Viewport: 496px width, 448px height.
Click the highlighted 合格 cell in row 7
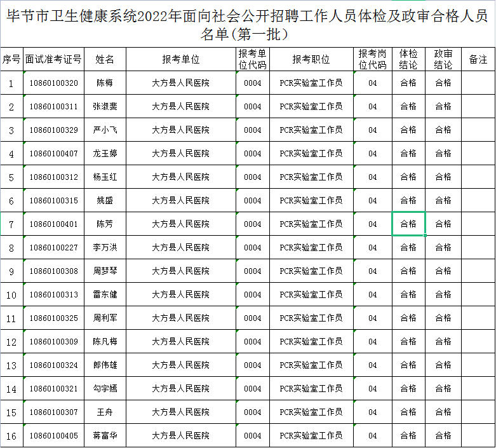[x=408, y=224]
